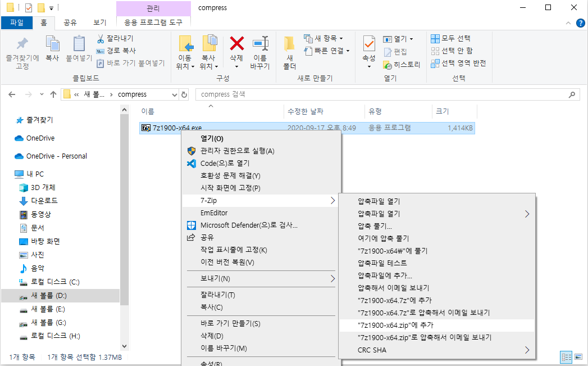Open Recent locations dropdown arrow

[42, 94]
